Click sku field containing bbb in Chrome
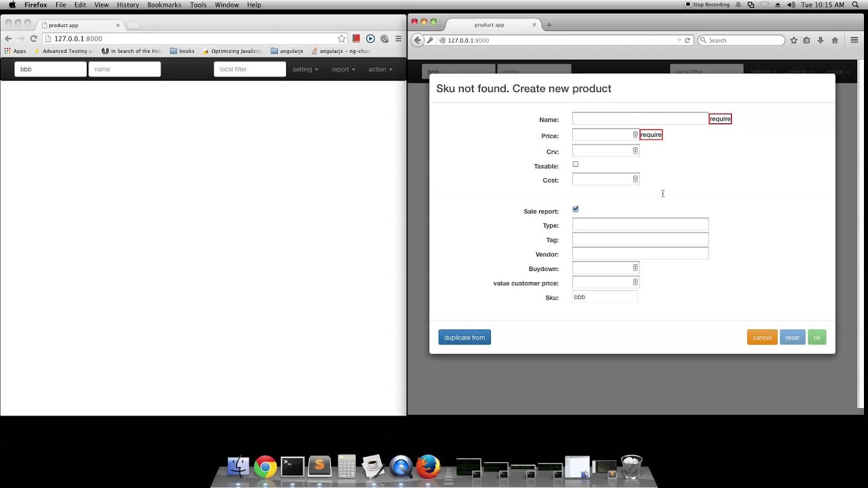This screenshot has height=488, width=868. click(x=50, y=69)
